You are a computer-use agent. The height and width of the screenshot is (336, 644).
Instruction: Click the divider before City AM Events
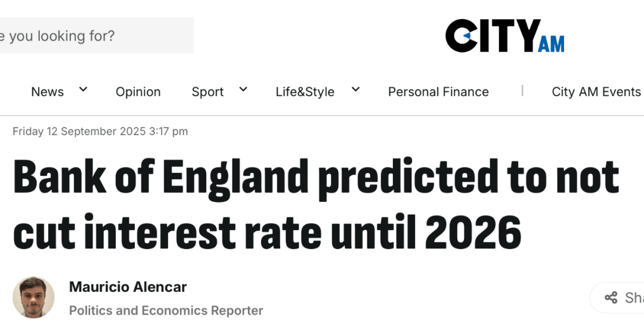(522, 91)
